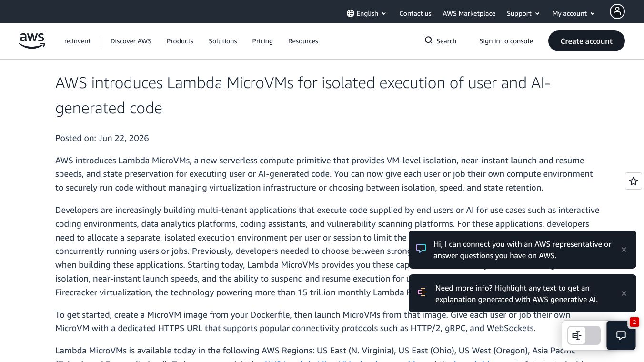
Task: Open the Solutions menu
Action: (x=222, y=41)
